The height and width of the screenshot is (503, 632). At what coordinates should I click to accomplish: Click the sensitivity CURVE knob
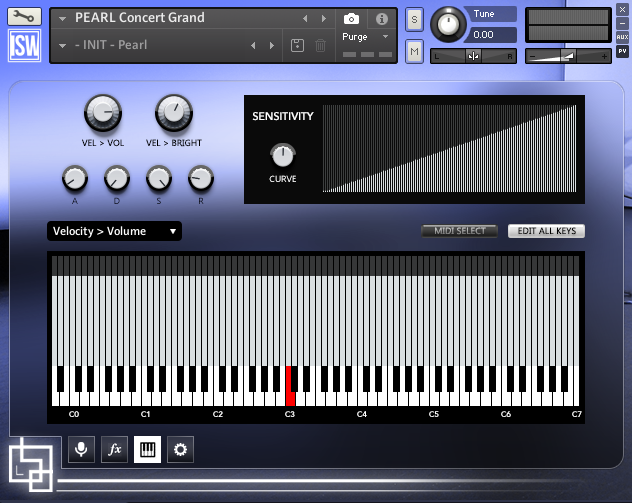[283, 156]
